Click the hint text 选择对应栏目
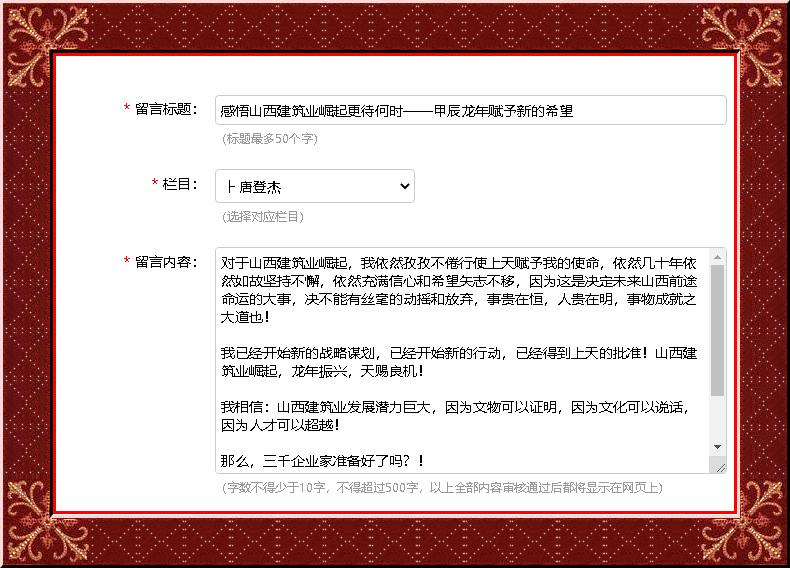Viewport: 790px width, 568px height. pos(263,217)
